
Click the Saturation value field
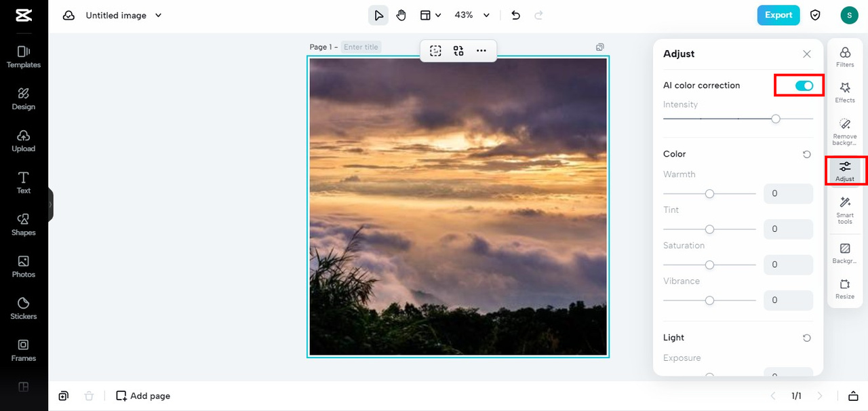coord(788,265)
